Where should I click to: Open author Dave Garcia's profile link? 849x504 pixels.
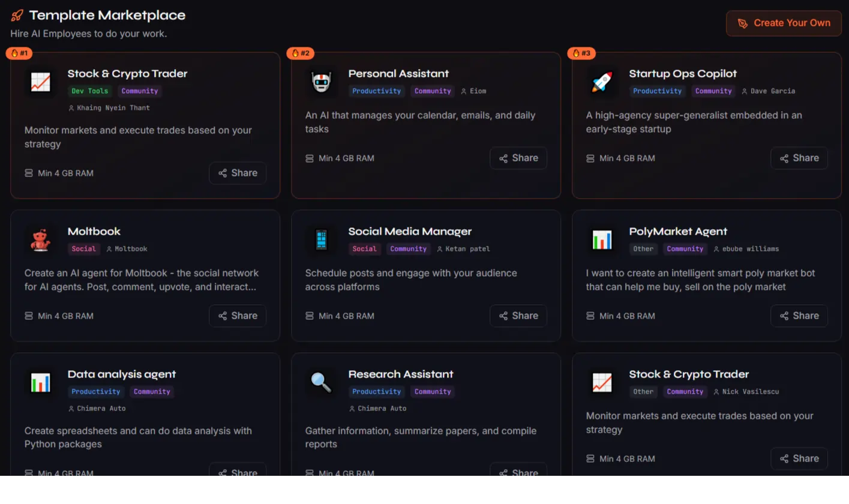tap(773, 91)
